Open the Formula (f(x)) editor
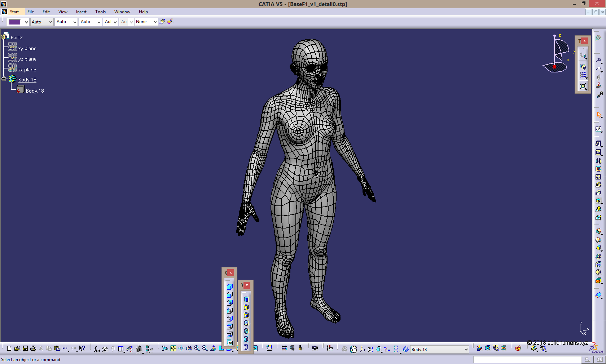 pyautogui.click(x=96, y=349)
